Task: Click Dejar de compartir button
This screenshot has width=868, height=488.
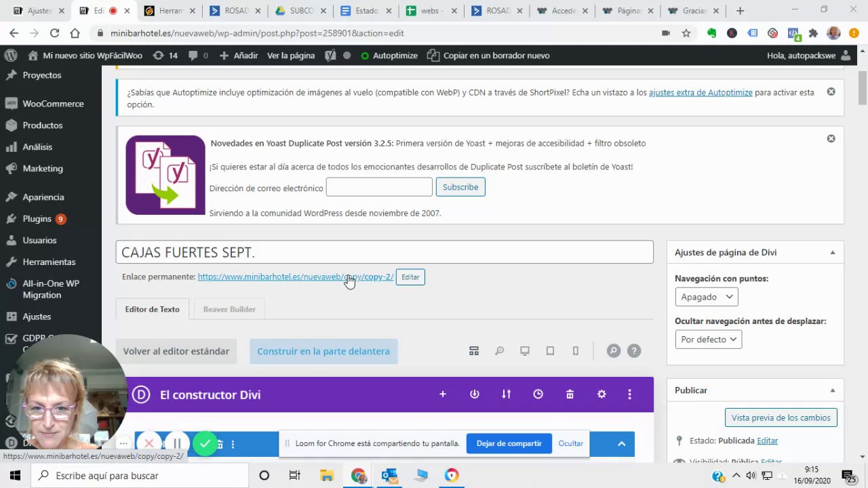Action: 509,443
